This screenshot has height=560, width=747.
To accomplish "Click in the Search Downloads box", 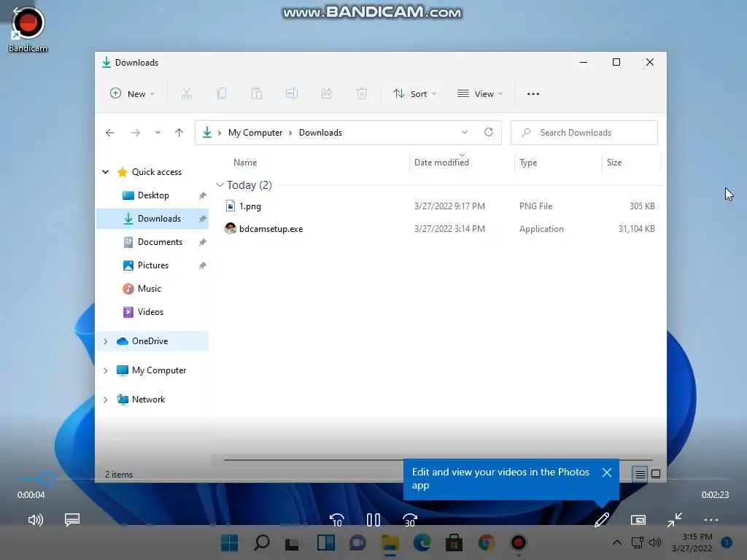I will click(x=584, y=133).
